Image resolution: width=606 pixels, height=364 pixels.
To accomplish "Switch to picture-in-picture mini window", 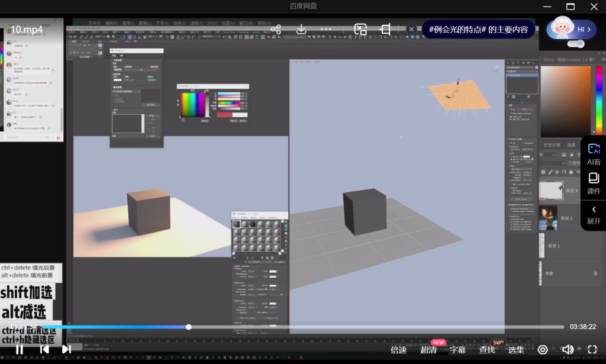I will click(x=360, y=29).
